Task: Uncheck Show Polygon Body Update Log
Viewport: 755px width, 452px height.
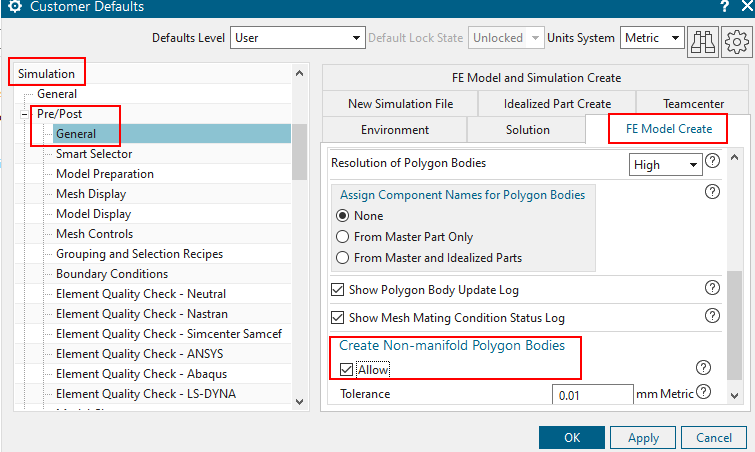Action: (x=338, y=290)
